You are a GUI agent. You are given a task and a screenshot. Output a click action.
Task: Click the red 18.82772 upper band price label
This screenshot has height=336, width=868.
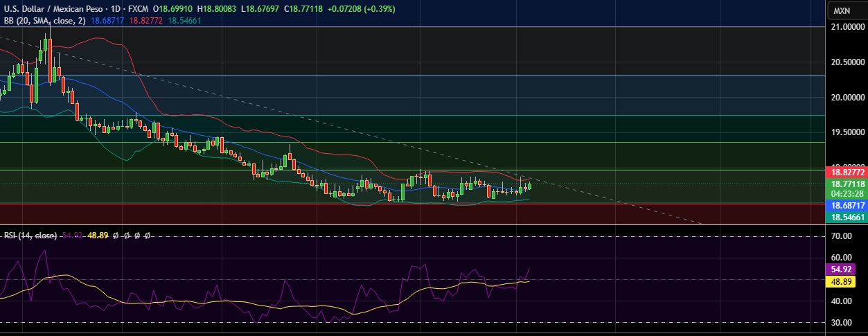(x=848, y=172)
